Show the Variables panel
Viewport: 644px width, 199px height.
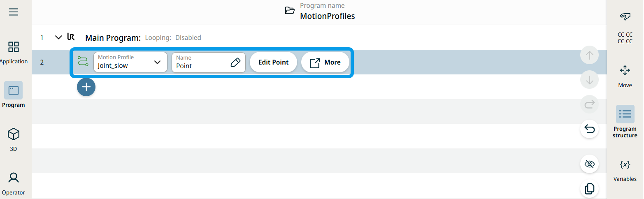click(x=625, y=170)
